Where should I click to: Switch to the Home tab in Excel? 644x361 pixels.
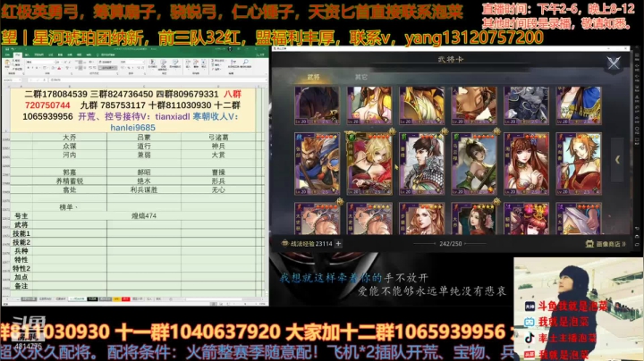[x=18, y=55]
